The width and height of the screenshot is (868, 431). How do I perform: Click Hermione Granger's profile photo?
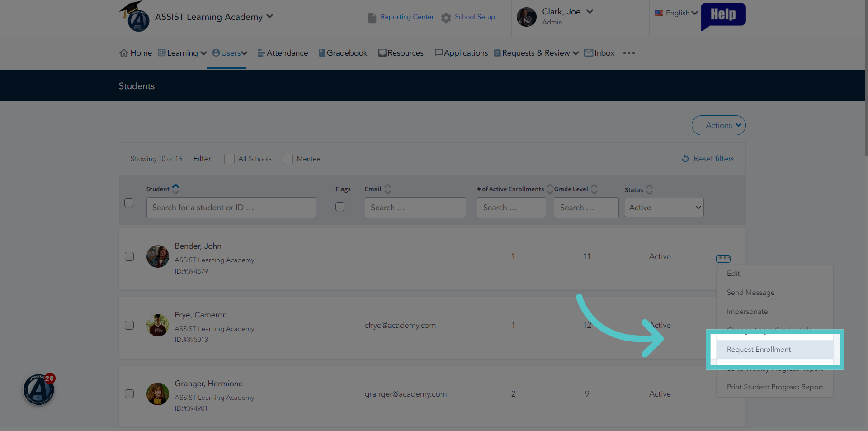[x=158, y=394]
